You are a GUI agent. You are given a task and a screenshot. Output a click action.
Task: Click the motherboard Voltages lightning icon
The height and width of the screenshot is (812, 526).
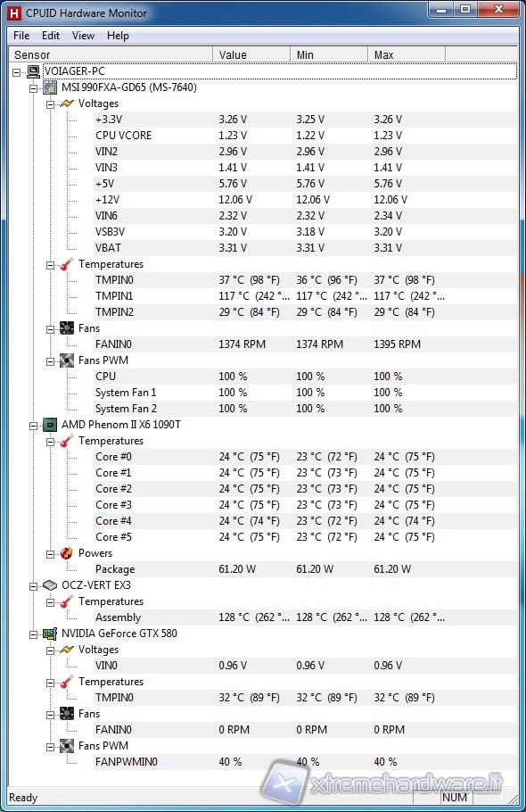click(x=67, y=104)
